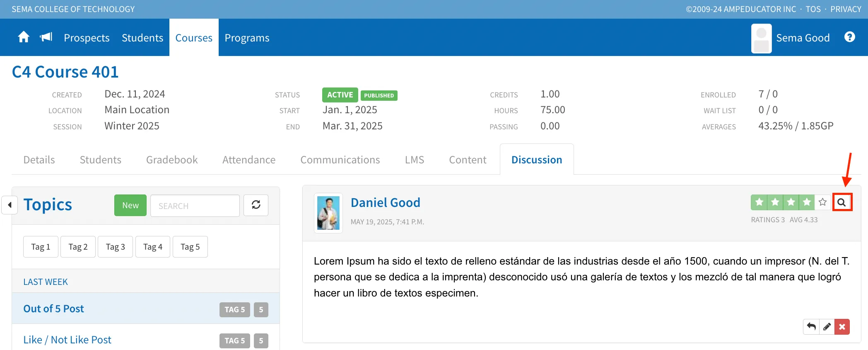Open the TOS link
This screenshot has height=350, width=868.
(813, 9)
